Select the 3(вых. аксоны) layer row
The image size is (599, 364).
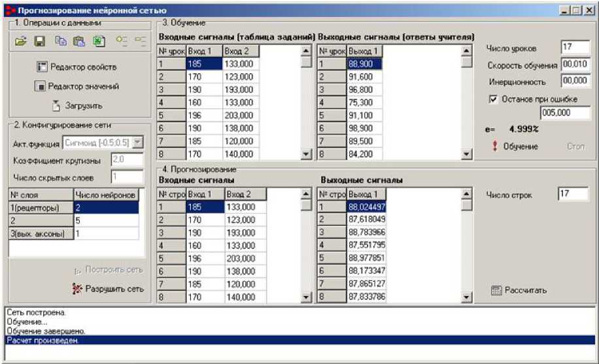point(41,234)
